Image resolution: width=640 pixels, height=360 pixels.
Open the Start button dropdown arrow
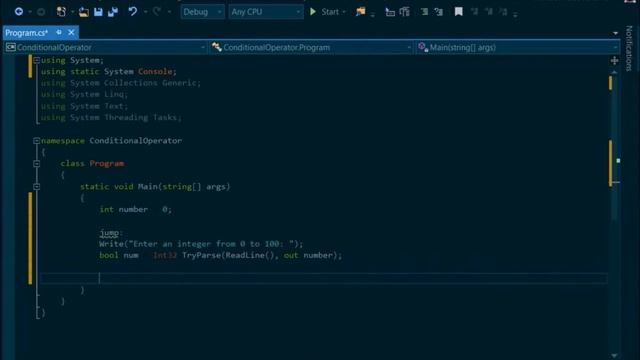point(344,12)
